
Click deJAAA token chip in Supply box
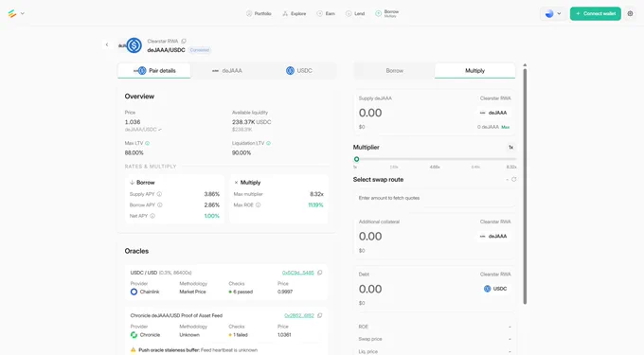(x=493, y=113)
